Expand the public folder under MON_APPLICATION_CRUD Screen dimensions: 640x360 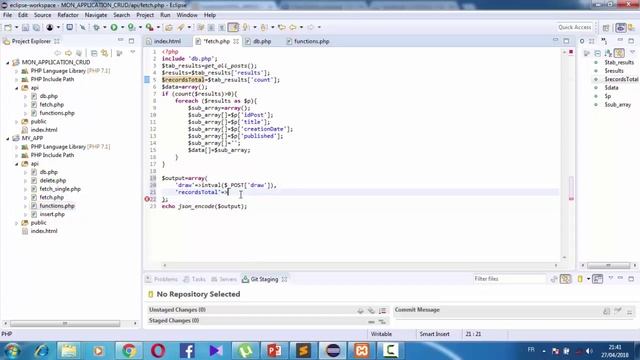(x=16, y=122)
